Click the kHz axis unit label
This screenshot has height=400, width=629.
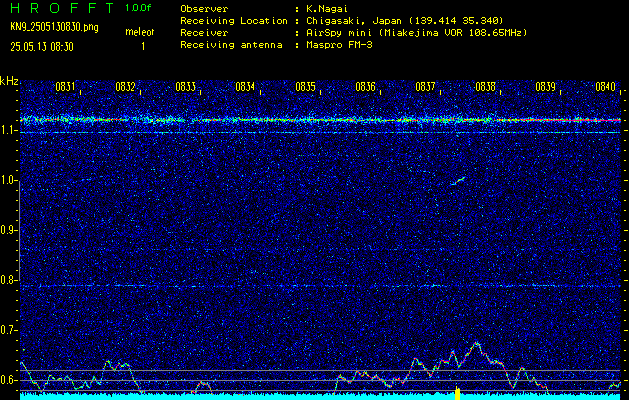pyautogui.click(x=9, y=81)
